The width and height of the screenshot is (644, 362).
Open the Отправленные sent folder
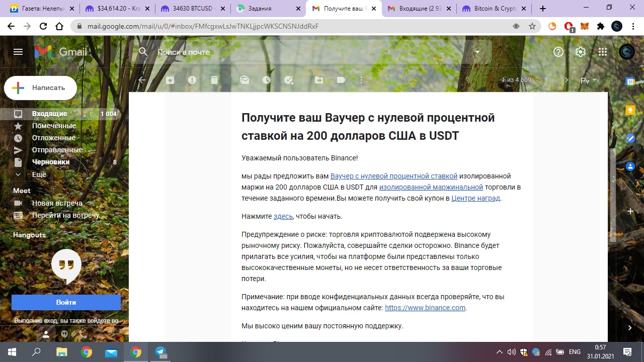[57, 150]
